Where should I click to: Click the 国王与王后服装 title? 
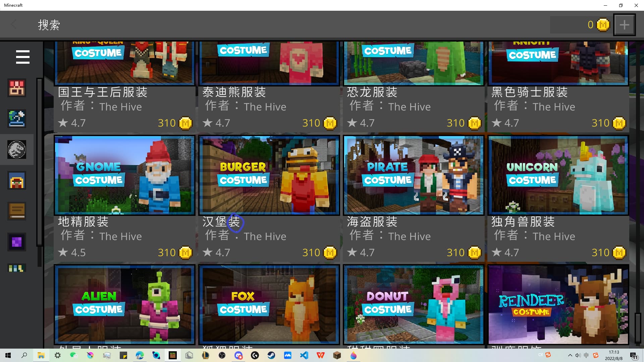tap(103, 92)
